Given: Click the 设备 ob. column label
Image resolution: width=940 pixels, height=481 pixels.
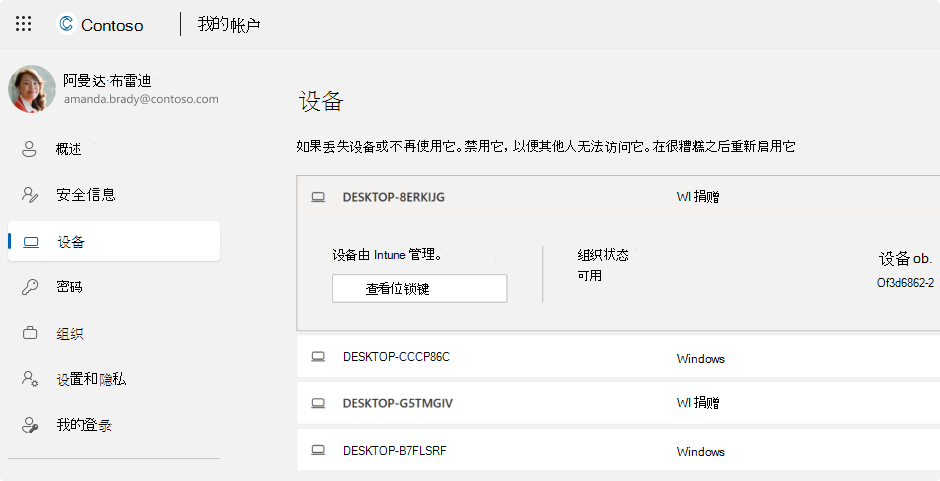Looking at the screenshot, I should (906, 258).
